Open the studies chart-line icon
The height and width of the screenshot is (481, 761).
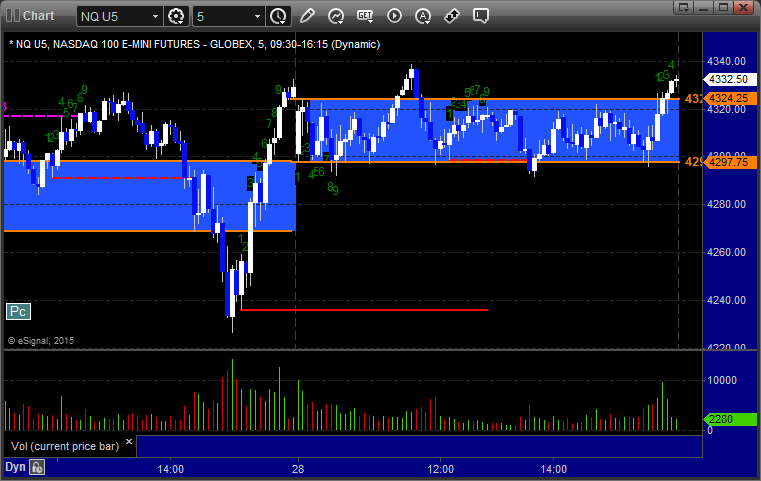click(x=336, y=16)
